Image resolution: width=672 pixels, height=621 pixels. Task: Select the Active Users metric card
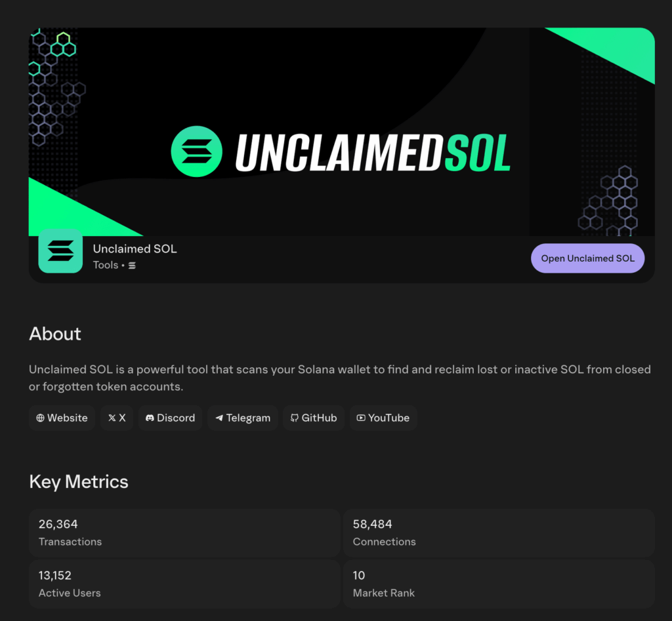[x=184, y=584]
